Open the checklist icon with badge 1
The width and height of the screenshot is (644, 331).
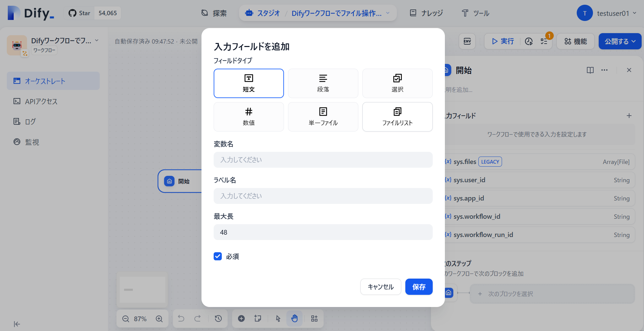tap(544, 41)
